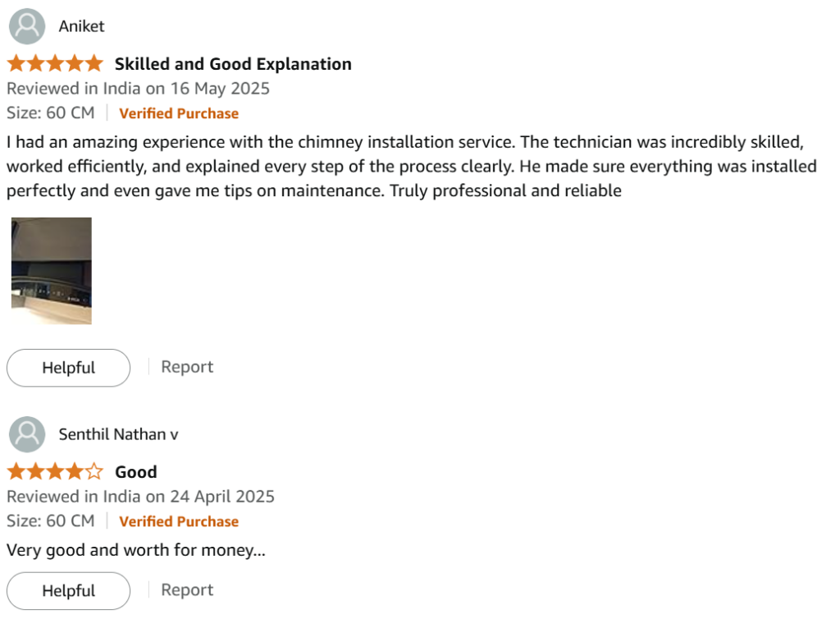Viewport: 840px width, 619px height.
Task: Report Senthil Nathan's review
Action: pos(187,589)
